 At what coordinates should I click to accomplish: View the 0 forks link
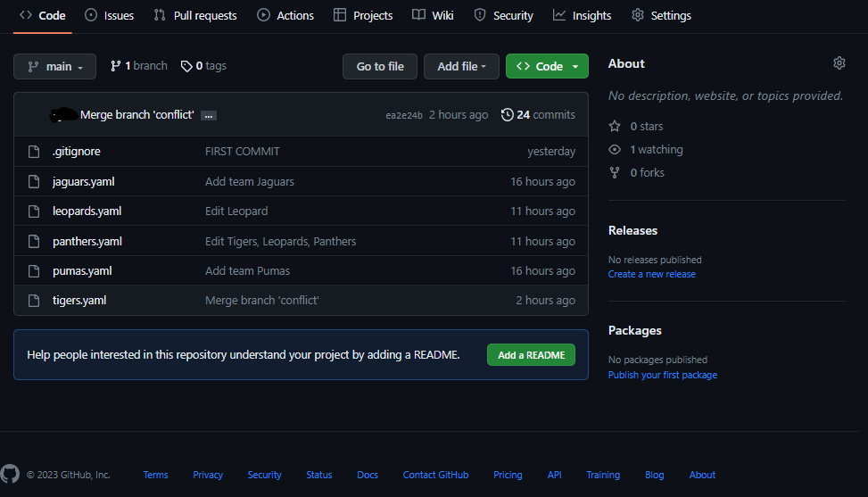coord(637,173)
